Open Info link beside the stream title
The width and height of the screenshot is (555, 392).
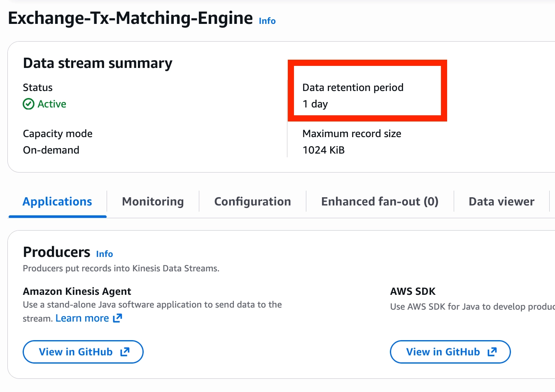[x=267, y=21]
